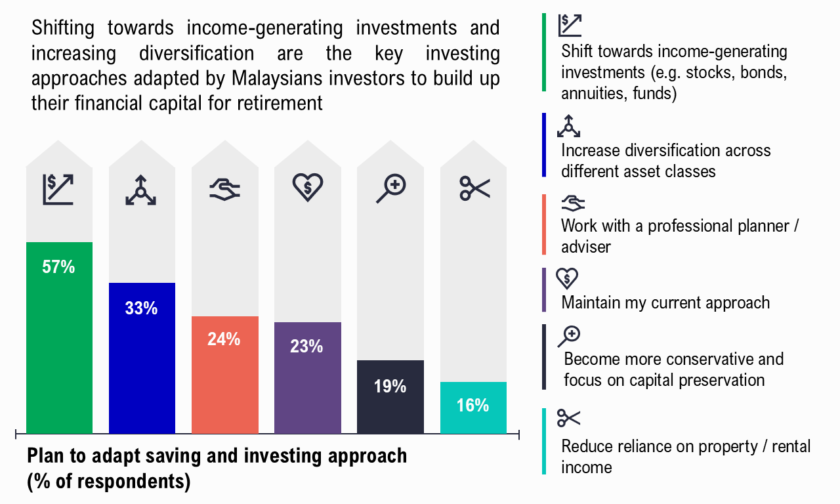Viewport: 840px width, 504px height.
Task: Click the heart icon beside Maintain my current approach
Action: click(567, 278)
